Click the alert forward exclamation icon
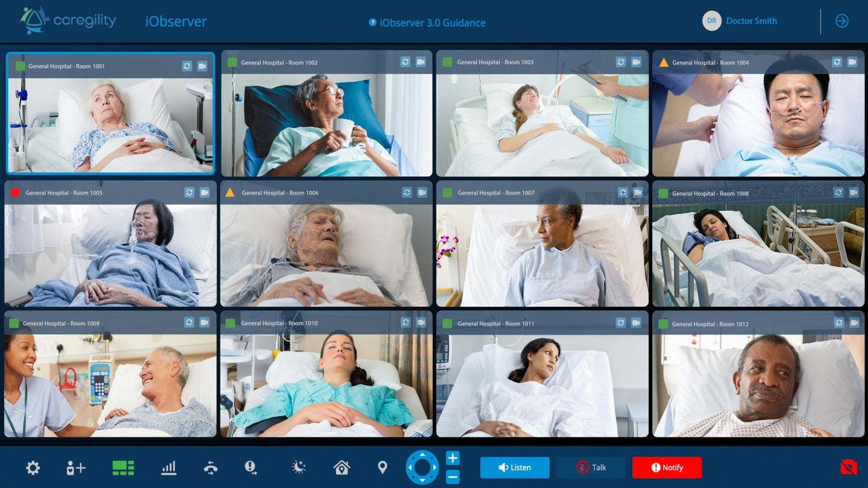868x488 pixels. click(x=251, y=468)
